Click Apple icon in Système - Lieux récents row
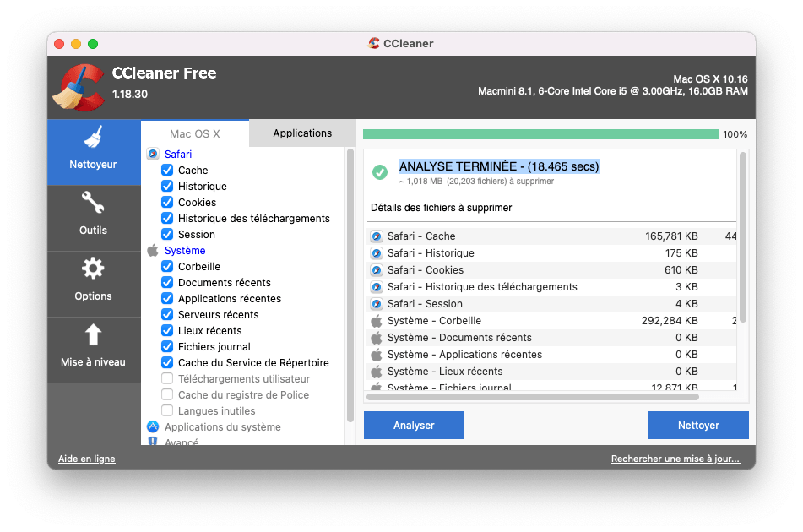The width and height of the screenshot is (803, 532). tap(377, 372)
